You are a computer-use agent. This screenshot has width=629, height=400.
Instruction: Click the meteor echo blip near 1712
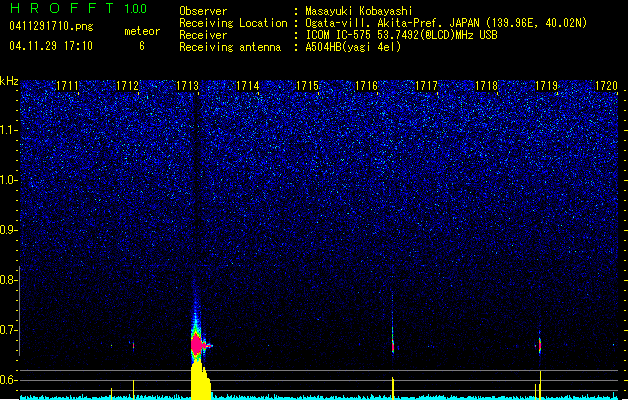[x=133, y=345]
